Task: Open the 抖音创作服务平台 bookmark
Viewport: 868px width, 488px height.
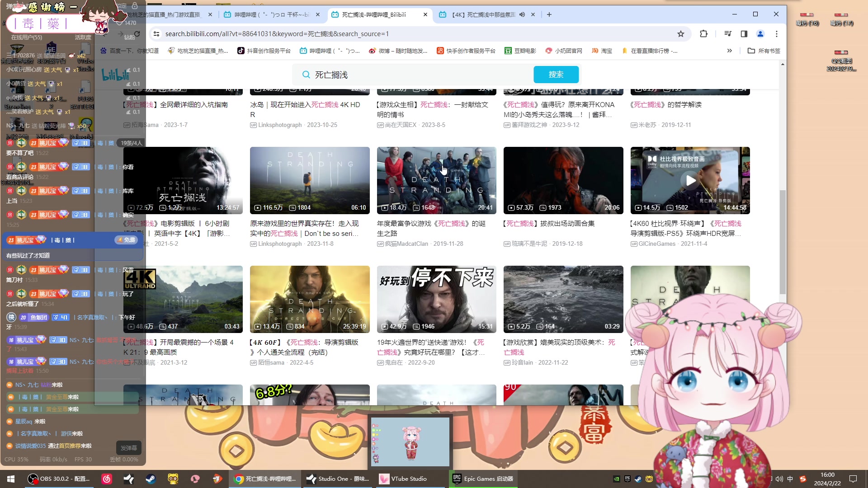Action: (264, 51)
